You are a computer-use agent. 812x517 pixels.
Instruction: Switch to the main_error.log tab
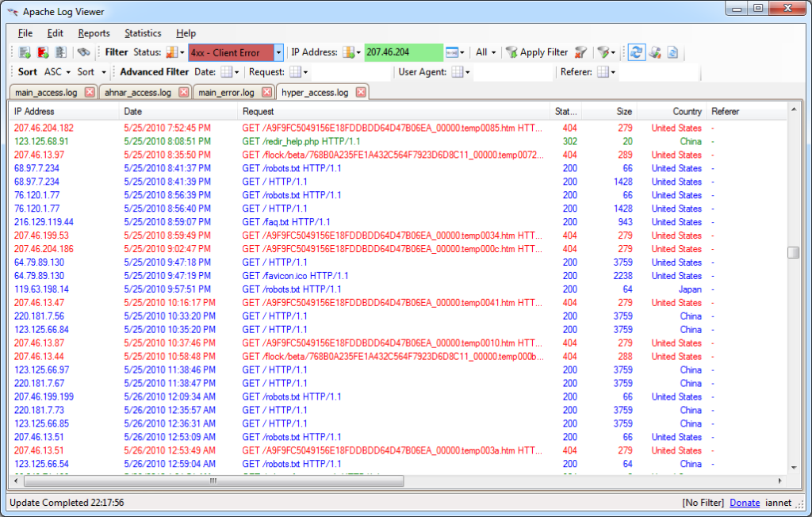(226, 92)
